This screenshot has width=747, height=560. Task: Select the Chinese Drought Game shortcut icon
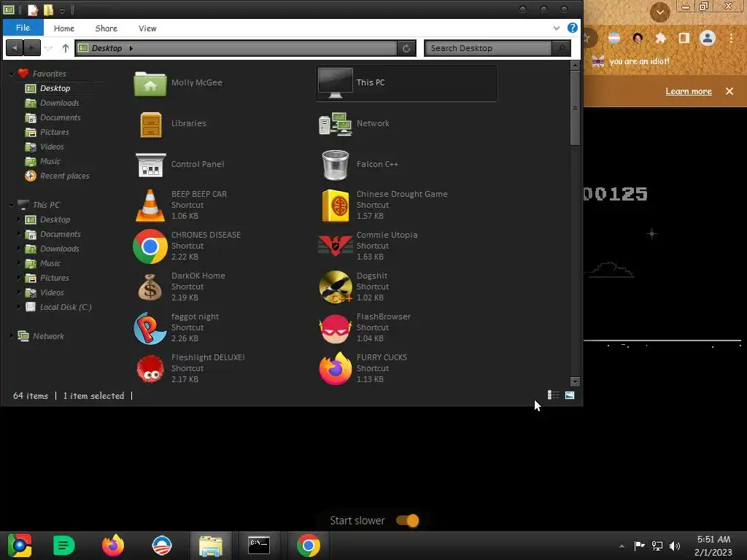[336, 206]
